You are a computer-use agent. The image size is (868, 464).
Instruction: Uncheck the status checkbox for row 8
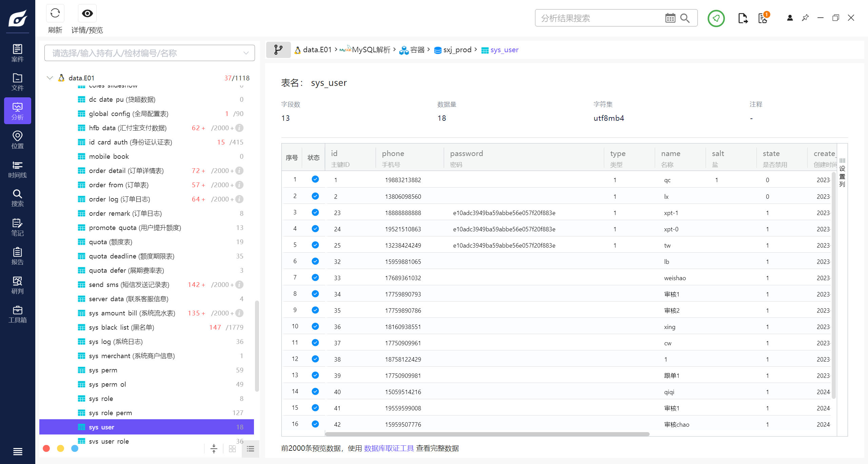[x=315, y=294]
